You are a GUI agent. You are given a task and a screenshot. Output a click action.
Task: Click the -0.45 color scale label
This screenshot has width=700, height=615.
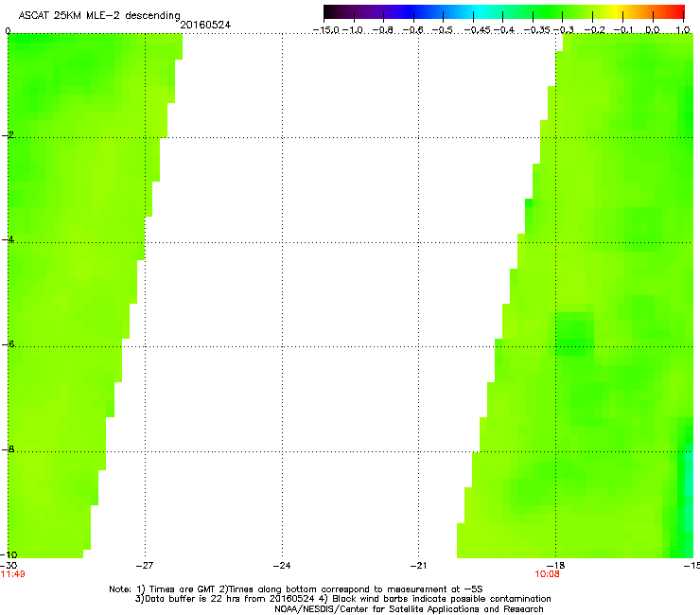(478, 30)
